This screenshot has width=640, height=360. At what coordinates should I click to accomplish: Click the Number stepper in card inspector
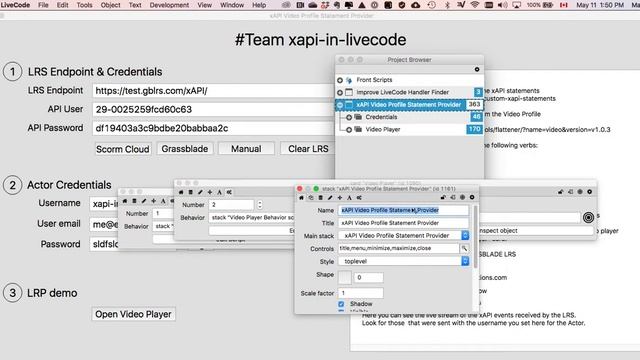260,204
